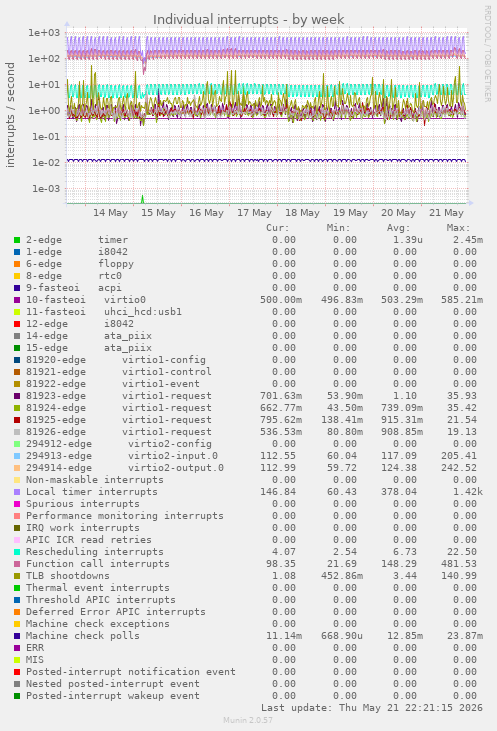The height and width of the screenshot is (731, 497).
Task: Click the cyan Rescheduling interrupts legend swatch
Action: (x=17, y=552)
